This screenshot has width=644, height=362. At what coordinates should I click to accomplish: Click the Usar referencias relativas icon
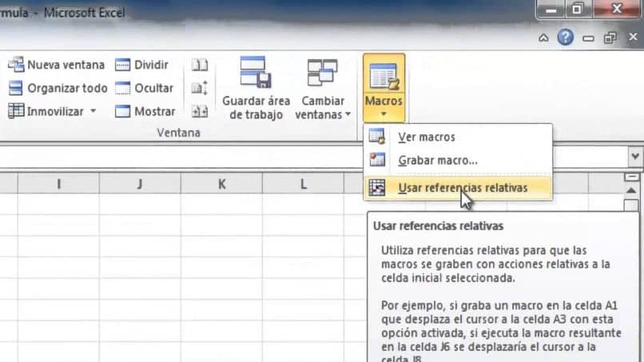pyautogui.click(x=376, y=188)
